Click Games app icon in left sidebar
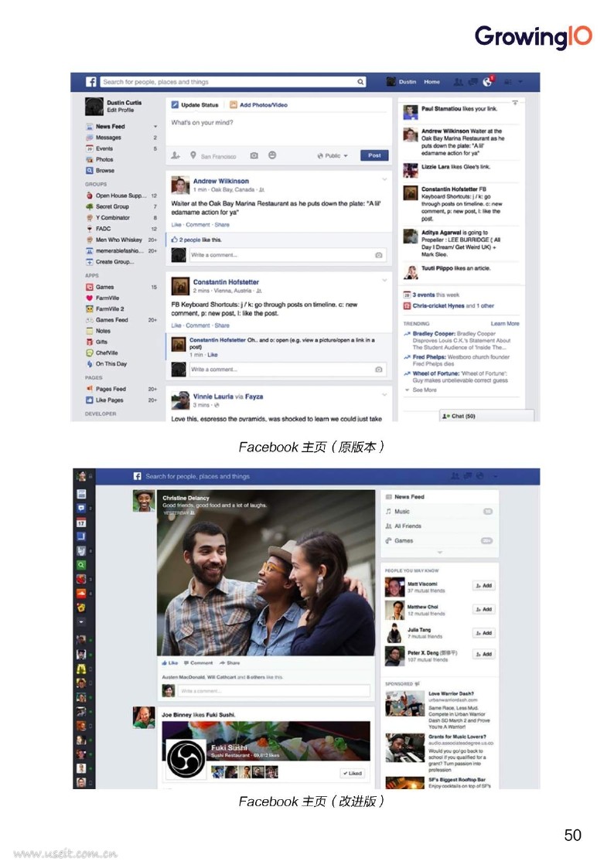The width and height of the screenshot is (614, 868). (x=89, y=287)
